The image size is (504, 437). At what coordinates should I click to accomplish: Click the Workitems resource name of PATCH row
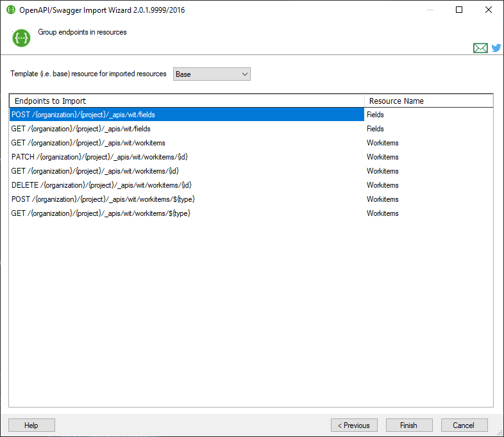coord(383,157)
